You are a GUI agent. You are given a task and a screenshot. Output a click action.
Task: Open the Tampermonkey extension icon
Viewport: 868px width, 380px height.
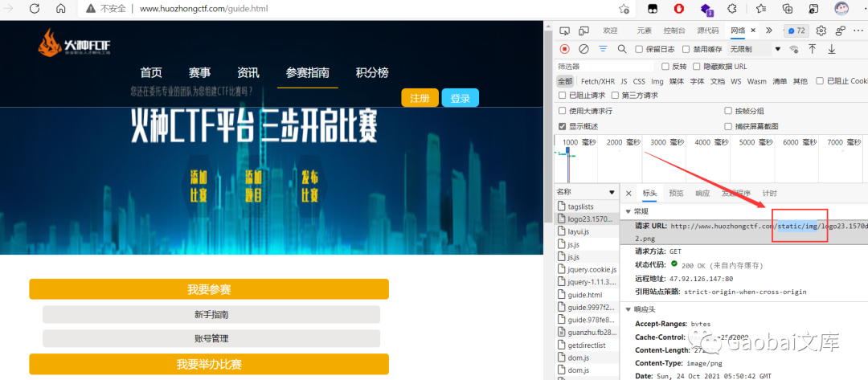coord(653,9)
